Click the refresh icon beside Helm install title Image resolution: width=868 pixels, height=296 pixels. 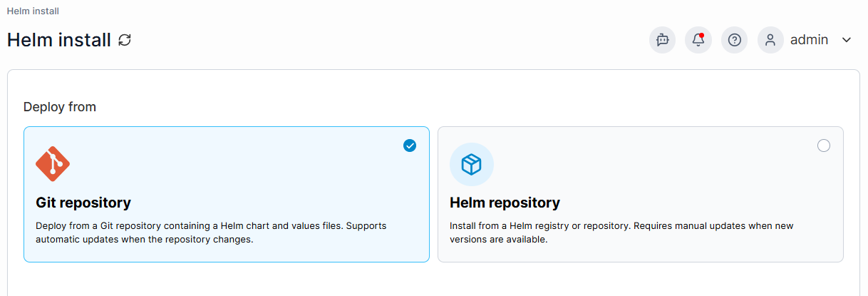[125, 40]
